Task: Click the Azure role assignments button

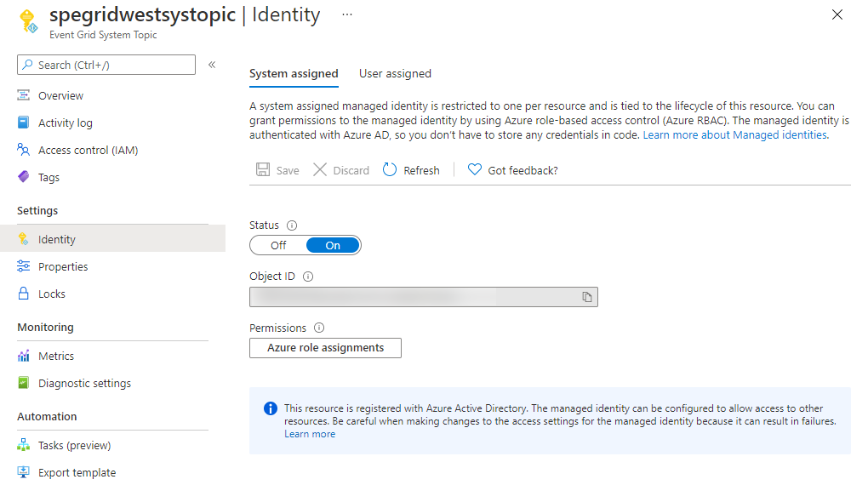Action: [x=325, y=348]
